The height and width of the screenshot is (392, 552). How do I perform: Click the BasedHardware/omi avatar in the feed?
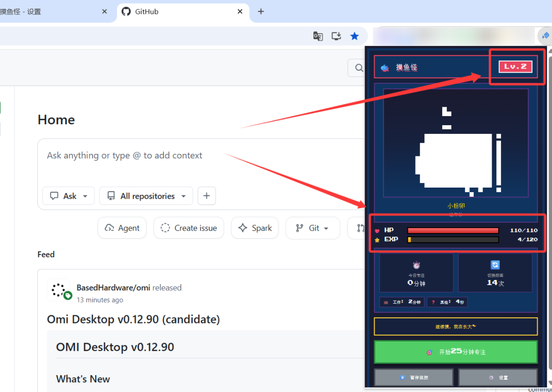(58, 290)
